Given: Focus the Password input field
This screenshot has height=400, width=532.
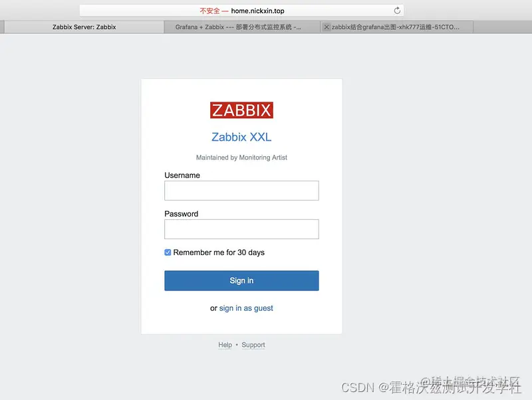Looking at the screenshot, I should click(241, 229).
